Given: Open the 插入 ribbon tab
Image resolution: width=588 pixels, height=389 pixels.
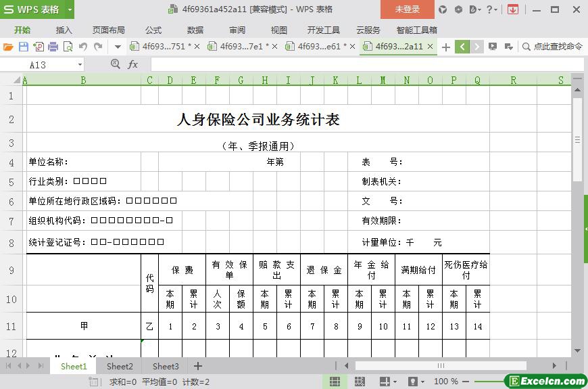Looking at the screenshot, I should pyautogui.click(x=64, y=30).
